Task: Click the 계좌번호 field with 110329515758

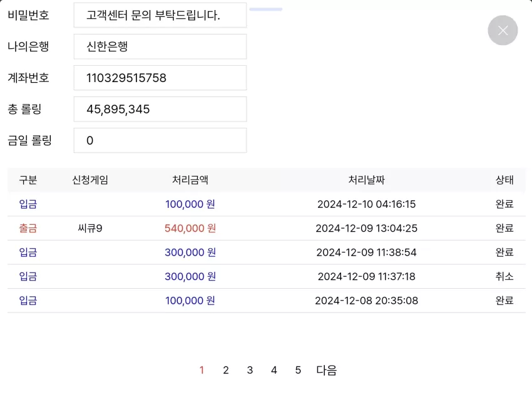Action: click(160, 78)
